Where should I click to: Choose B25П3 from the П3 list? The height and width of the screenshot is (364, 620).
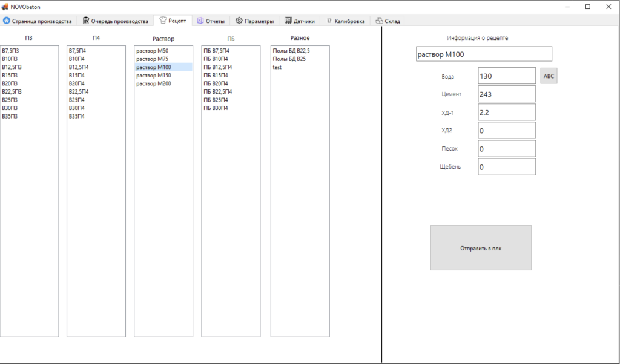click(10, 100)
